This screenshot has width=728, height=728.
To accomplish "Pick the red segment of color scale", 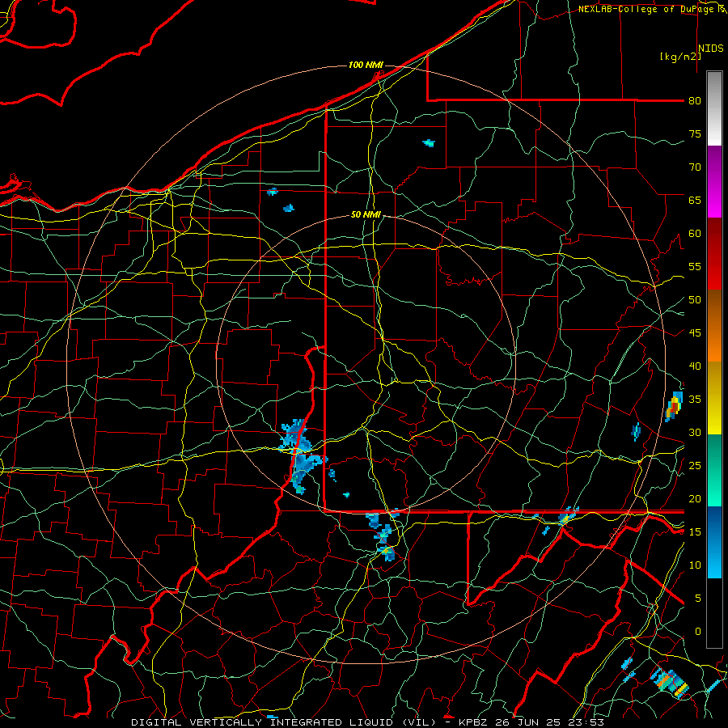I will tap(714, 255).
